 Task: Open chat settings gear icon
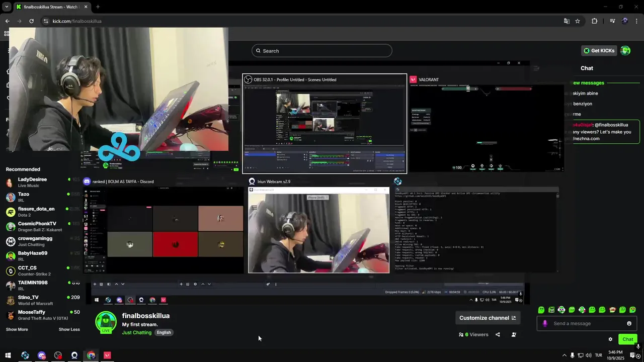point(610,339)
